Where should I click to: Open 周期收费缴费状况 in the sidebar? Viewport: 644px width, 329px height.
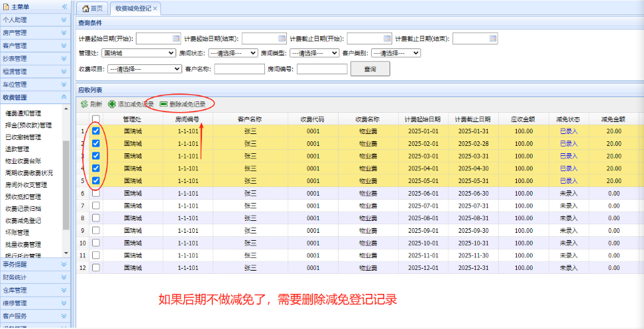point(28,172)
